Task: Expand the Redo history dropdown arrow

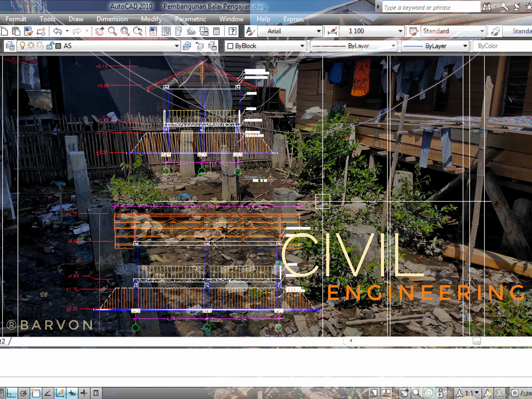Action: (x=87, y=31)
